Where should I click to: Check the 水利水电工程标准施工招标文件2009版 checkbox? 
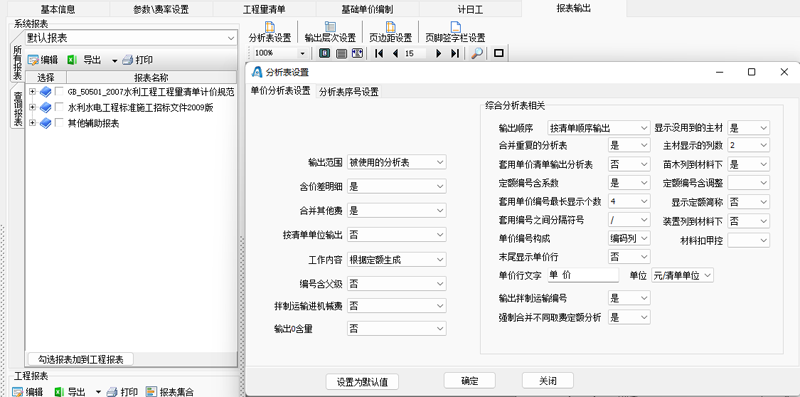(59, 107)
